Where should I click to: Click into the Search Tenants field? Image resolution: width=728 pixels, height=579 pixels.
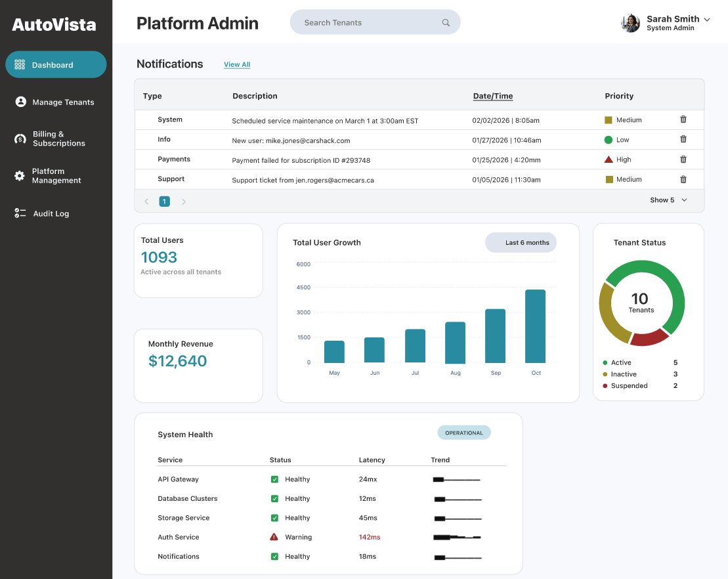(x=368, y=22)
